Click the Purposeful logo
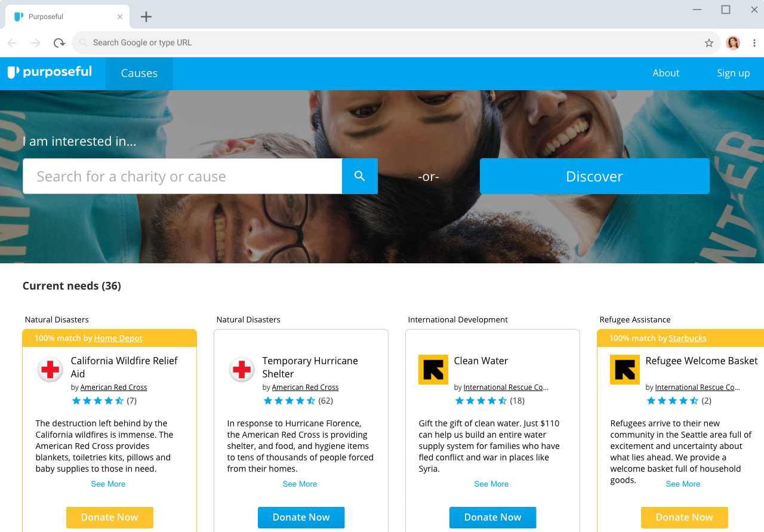The image size is (764, 532). click(x=50, y=72)
